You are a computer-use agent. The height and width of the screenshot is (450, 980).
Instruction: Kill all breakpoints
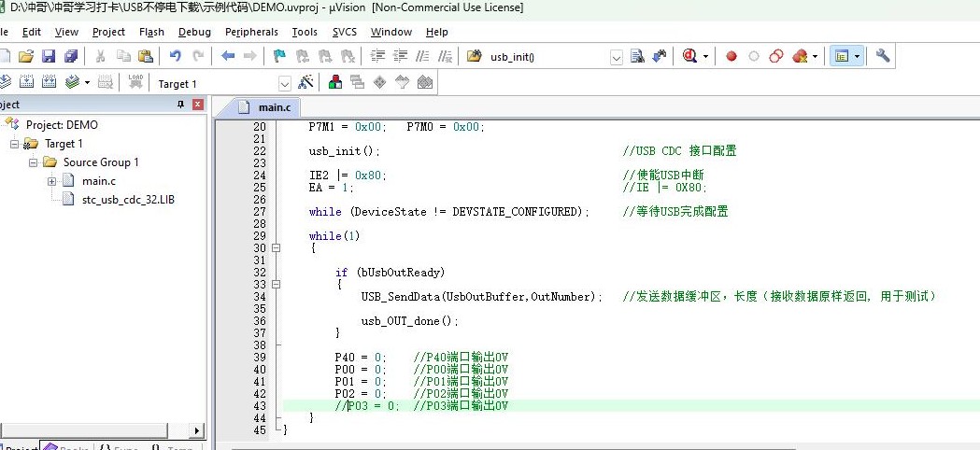point(800,56)
